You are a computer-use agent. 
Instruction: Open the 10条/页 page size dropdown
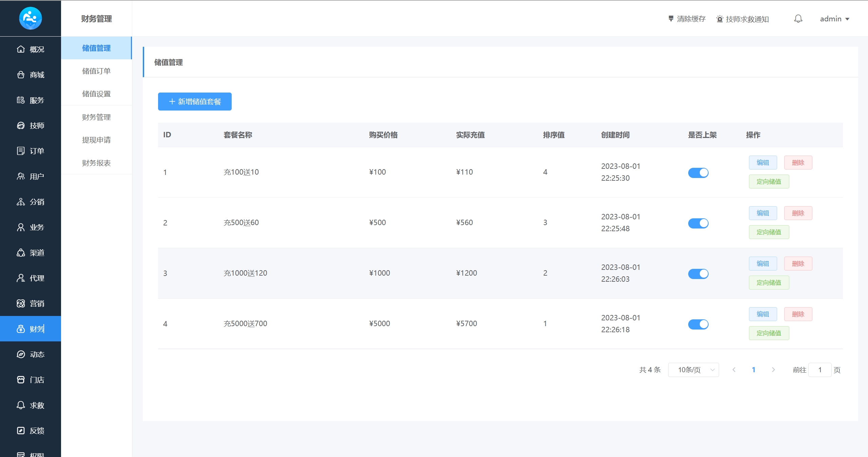(693, 370)
